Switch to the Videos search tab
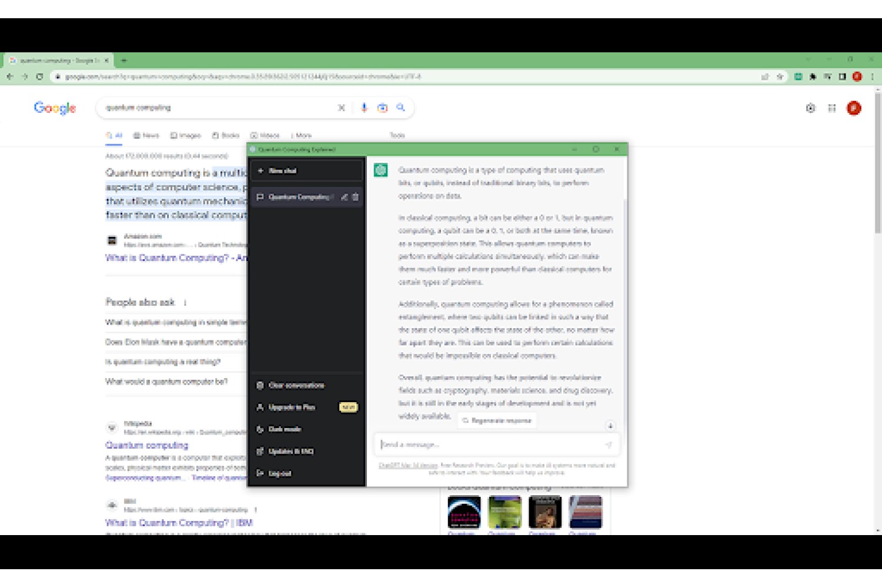 click(265, 135)
